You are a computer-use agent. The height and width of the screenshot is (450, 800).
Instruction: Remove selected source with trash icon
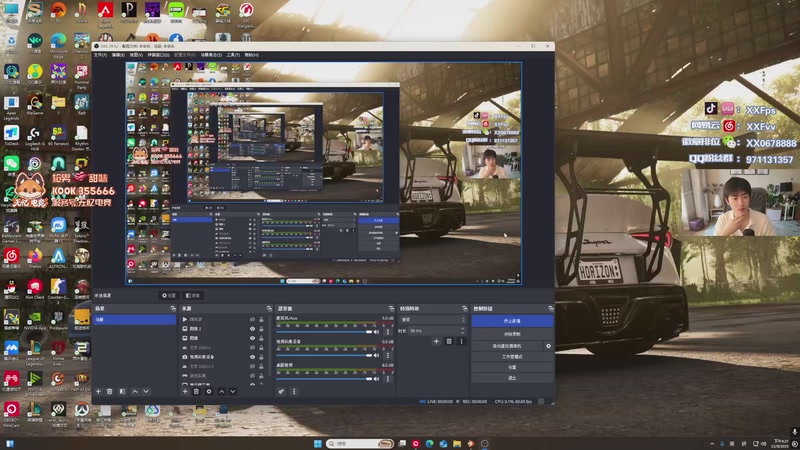pyautogui.click(x=196, y=391)
